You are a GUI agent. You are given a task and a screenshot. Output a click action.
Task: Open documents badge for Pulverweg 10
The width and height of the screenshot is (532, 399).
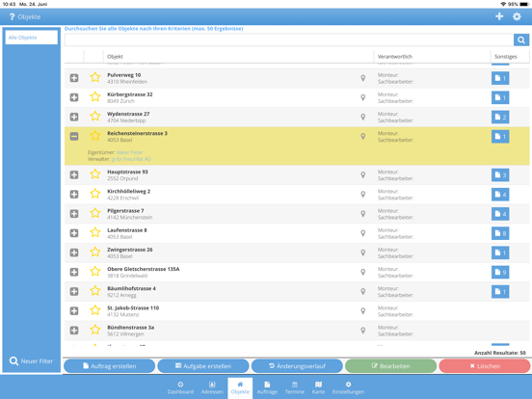pos(500,78)
